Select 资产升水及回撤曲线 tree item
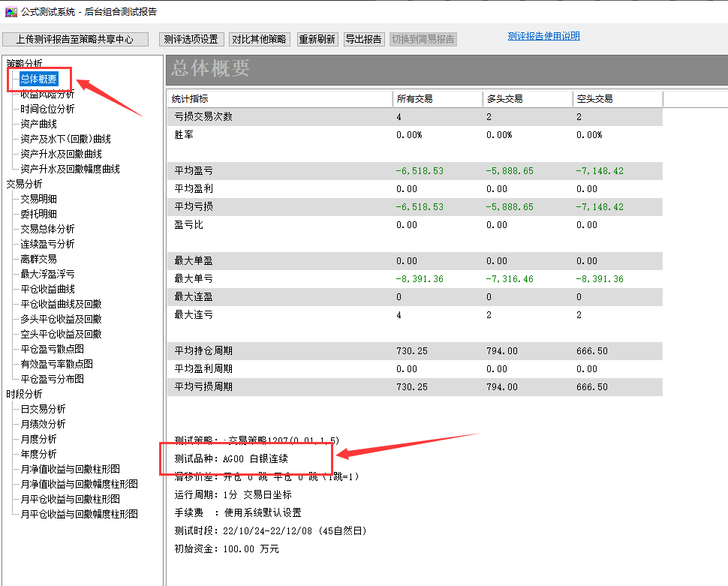 [61, 154]
